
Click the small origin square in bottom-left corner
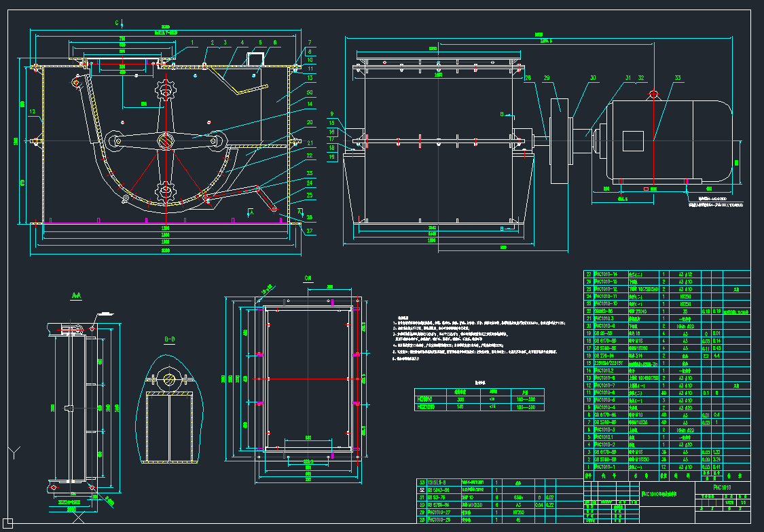tap(7, 522)
